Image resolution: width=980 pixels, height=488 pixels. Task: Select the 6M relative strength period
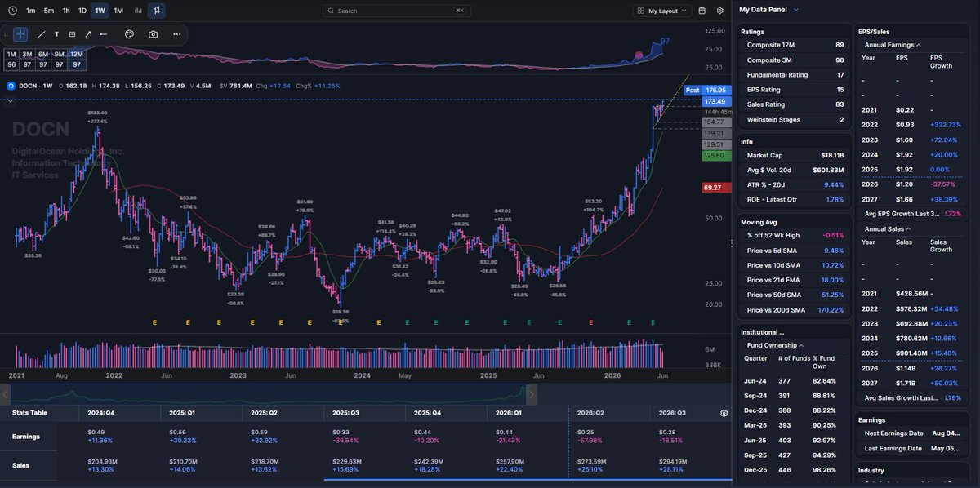coord(43,54)
